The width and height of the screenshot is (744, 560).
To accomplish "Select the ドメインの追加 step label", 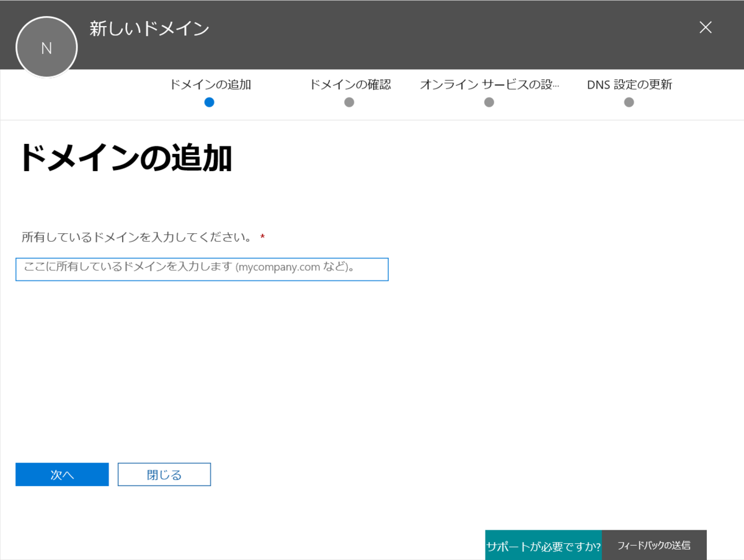I will pyautogui.click(x=209, y=84).
